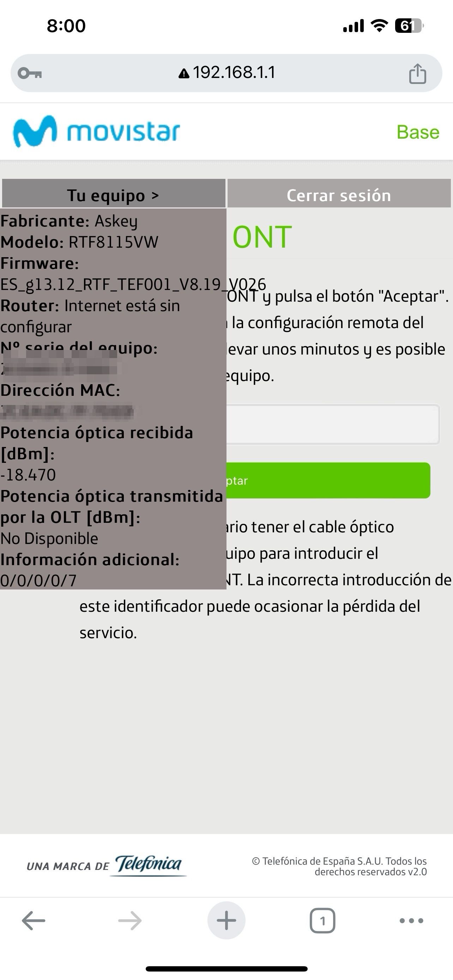The image size is (453, 980).
Task: Go back with the left arrow
Action: (x=34, y=921)
